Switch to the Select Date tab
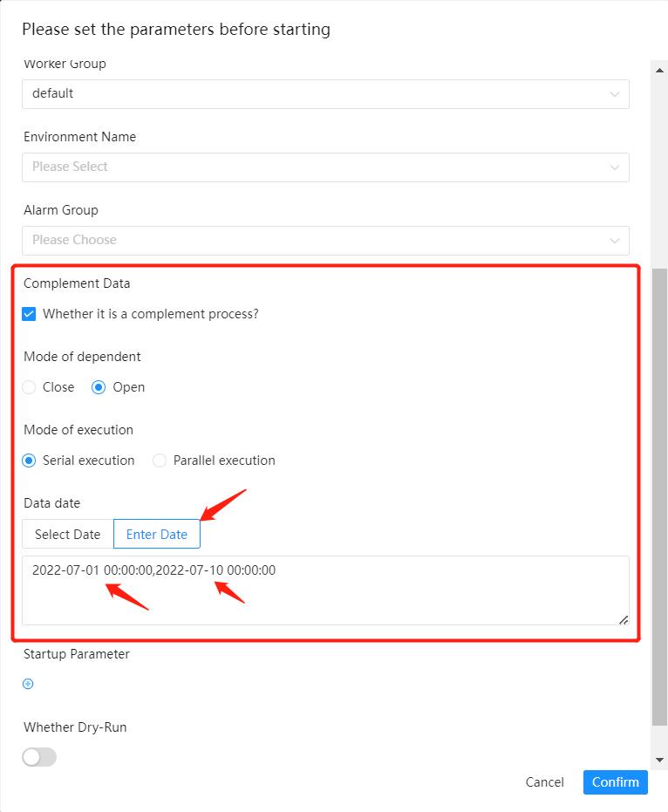 click(x=66, y=534)
